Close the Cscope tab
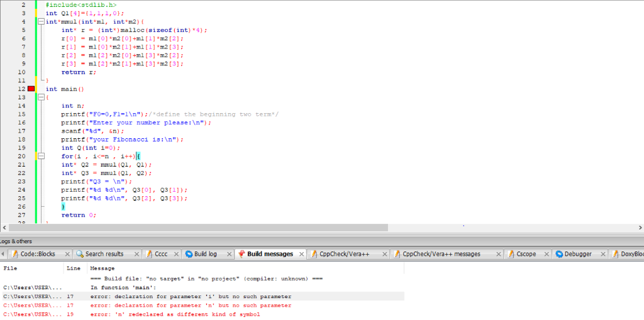 (x=547, y=254)
